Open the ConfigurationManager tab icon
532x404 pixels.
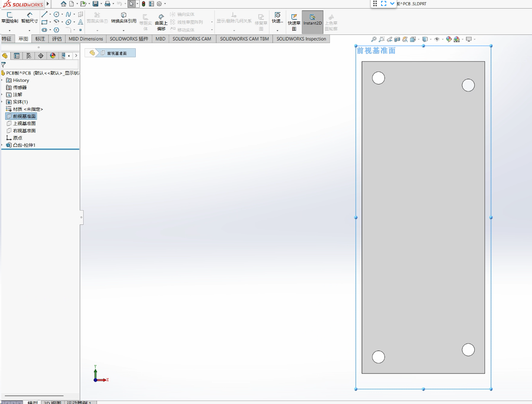pyautogui.click(x=28, y=56)
